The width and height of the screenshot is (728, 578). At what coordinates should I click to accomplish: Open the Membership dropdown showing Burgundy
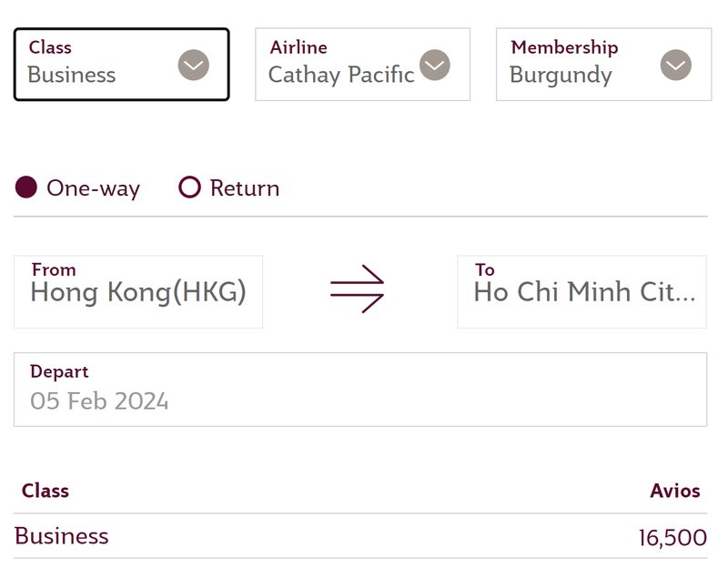tap(603, 64)
